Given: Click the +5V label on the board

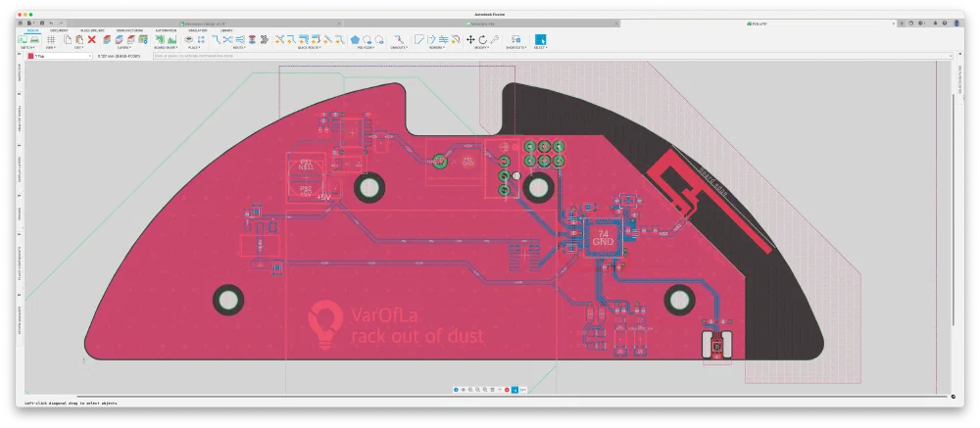Looking at the screenshot, I should point(323,197).
